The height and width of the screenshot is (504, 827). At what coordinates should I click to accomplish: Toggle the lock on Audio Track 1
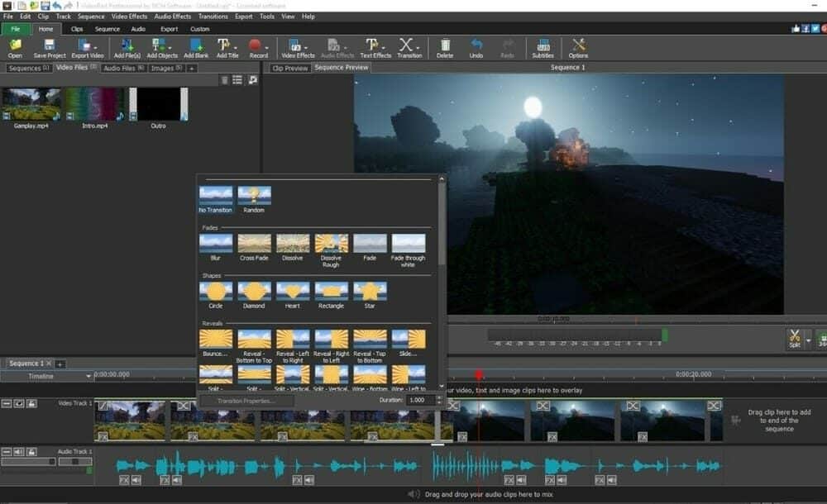pyautogui.click(x=31, y=452)
